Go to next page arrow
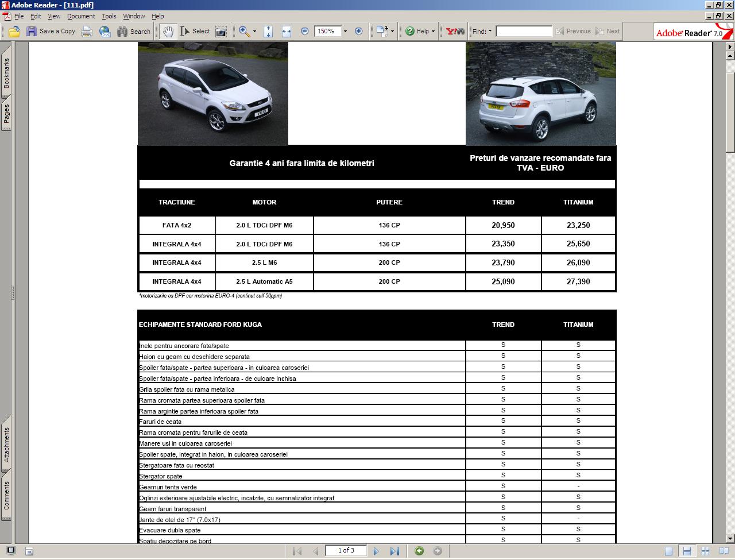Screen dimensions: 735x560 click(376, 551)
